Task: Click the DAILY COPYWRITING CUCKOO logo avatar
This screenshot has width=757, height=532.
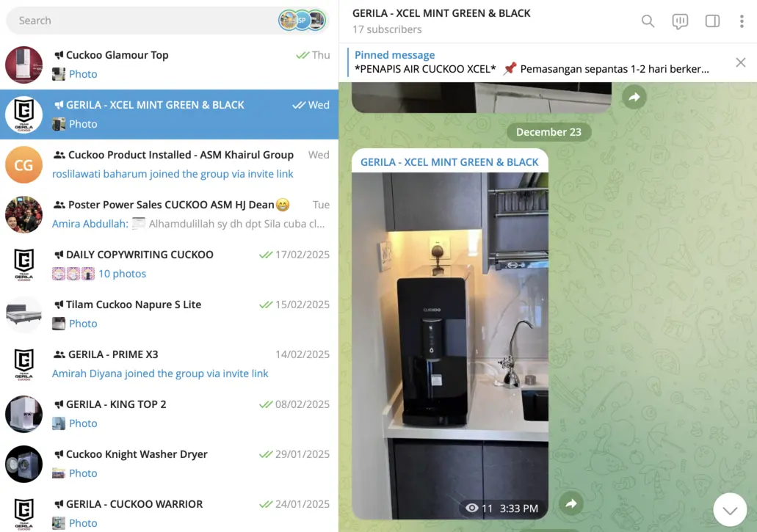Action: (23, 264)
